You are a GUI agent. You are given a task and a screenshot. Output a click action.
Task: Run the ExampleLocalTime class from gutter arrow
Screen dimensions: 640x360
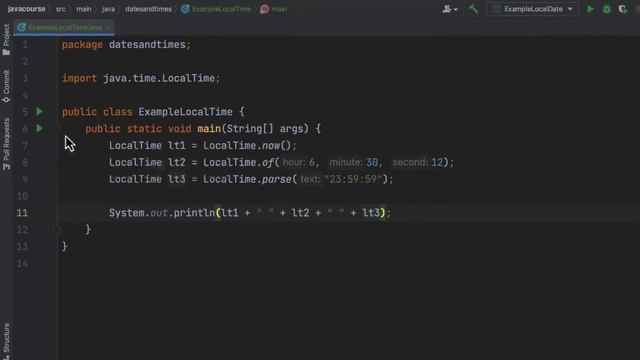(39, 111)
